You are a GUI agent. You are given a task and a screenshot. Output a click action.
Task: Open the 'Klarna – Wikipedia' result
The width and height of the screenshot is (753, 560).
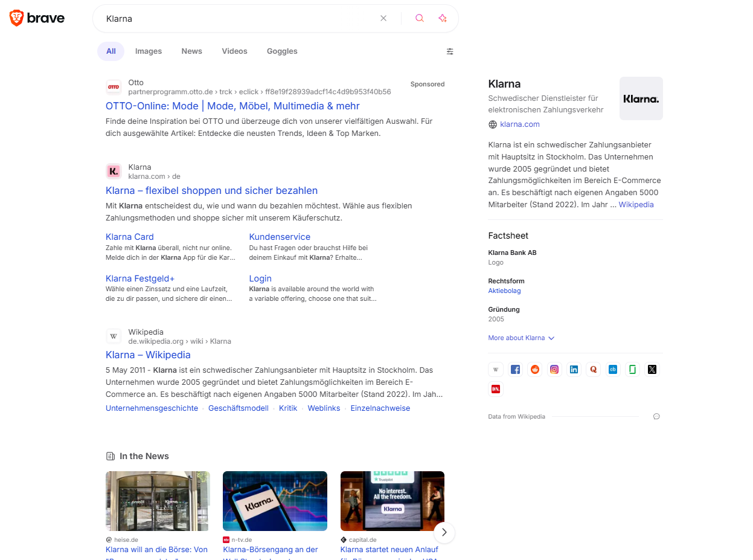click(148, 355)
